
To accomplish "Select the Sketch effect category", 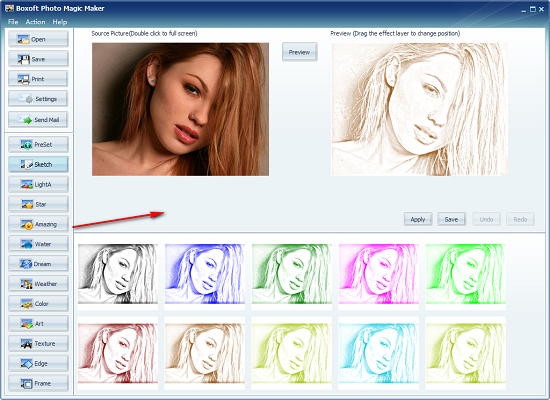I will click(x=38, y=164).
